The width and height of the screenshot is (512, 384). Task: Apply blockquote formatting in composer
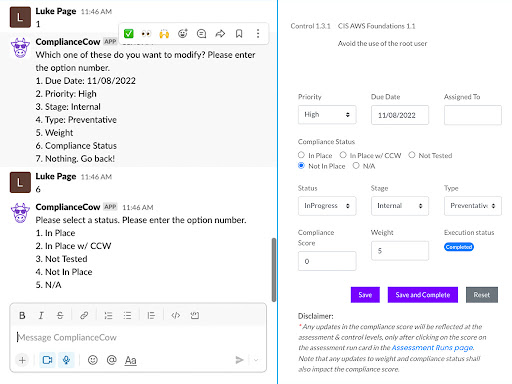point(151,315)
